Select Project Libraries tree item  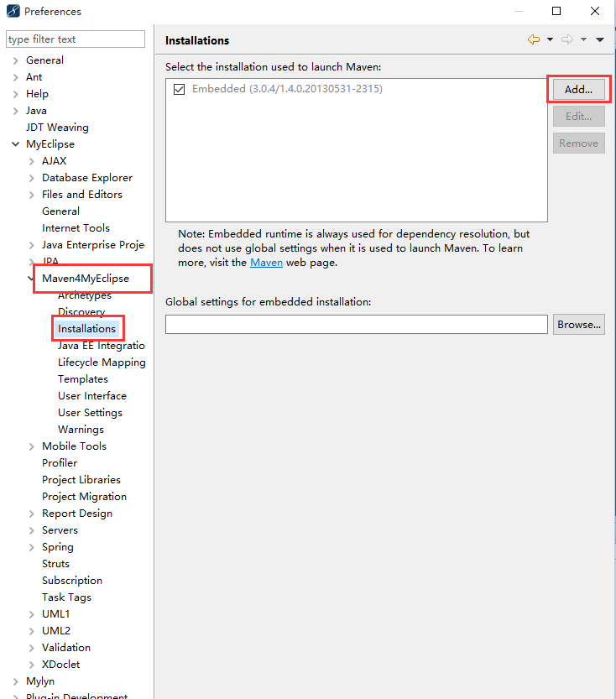(81, 480)
